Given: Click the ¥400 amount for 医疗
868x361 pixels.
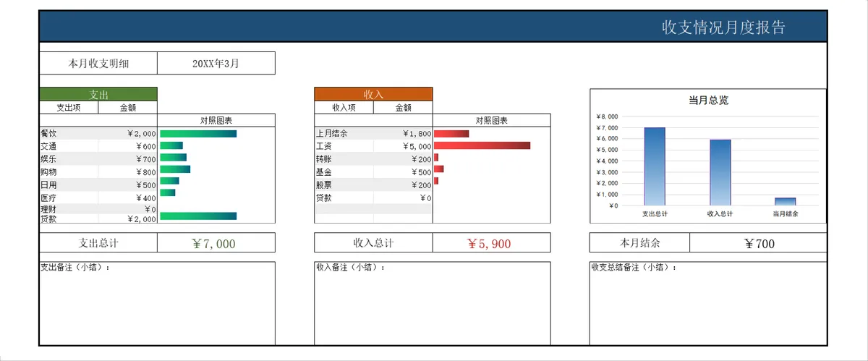Looking at the screenshot, I should coord(128,198).
